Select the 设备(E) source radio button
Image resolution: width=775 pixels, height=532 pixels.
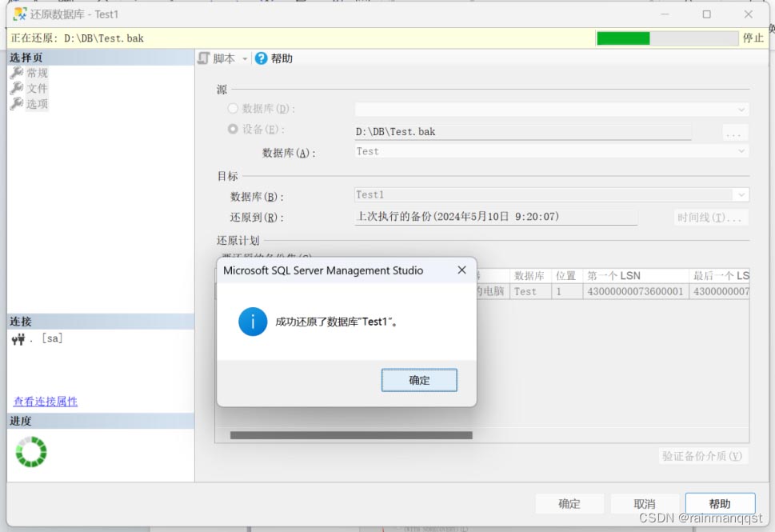point(233,129)
